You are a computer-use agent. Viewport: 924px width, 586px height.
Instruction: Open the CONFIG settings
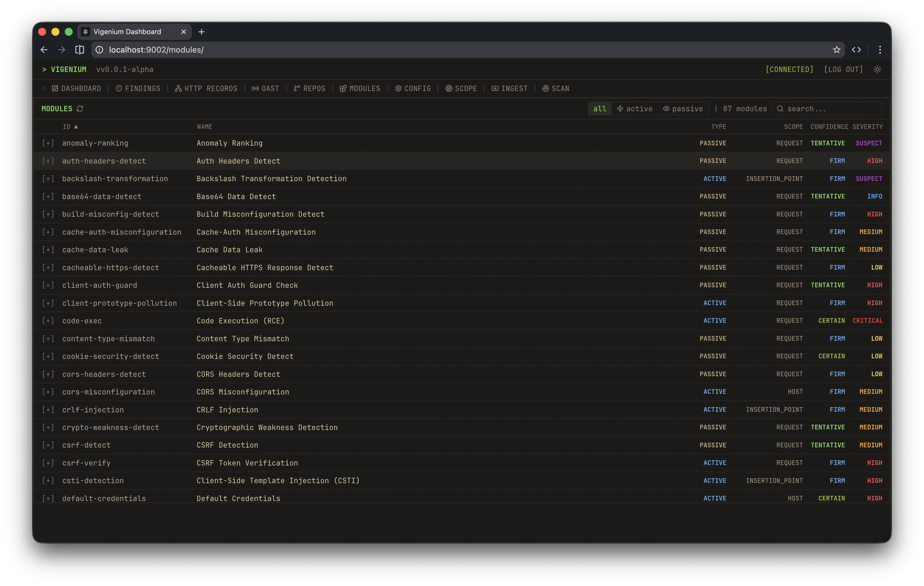413,88
